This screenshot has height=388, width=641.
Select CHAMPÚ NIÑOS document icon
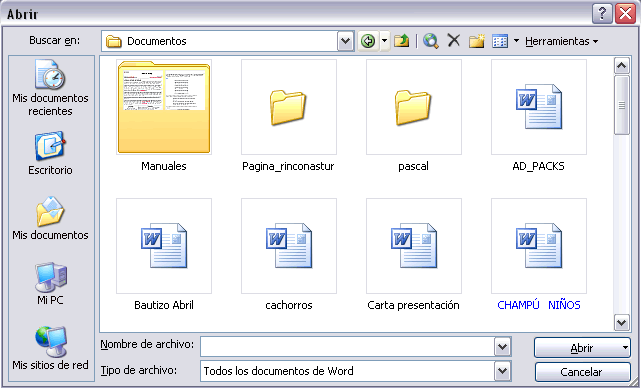[x=539, y=246]
